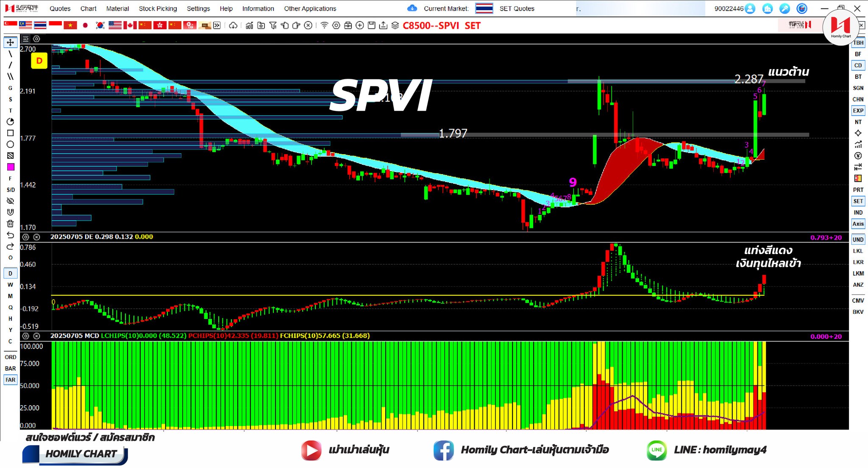Image resolution: width=868 pixels, height=468 pixels.
Task: Open the Quotes menu
Action: click(60, 8)
